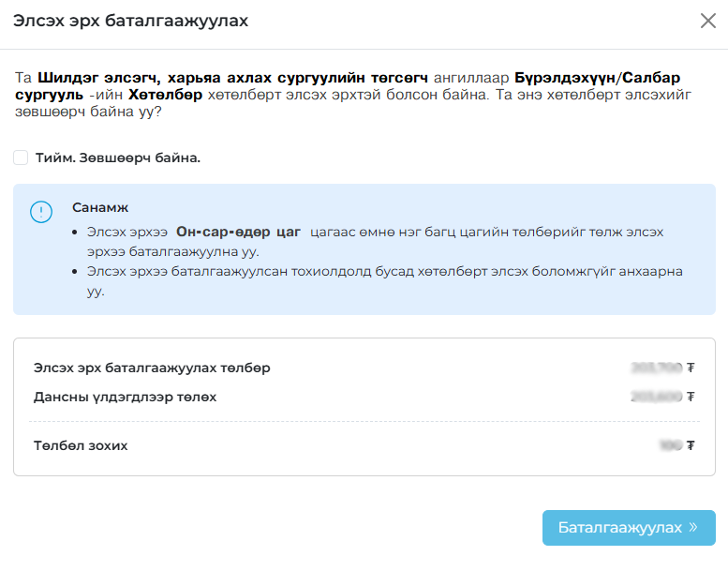This screenshot has width=728, height=571.
Task: Click the Тийм. Зөвшөөрч байна label text
Action: (x=118, y=158)
